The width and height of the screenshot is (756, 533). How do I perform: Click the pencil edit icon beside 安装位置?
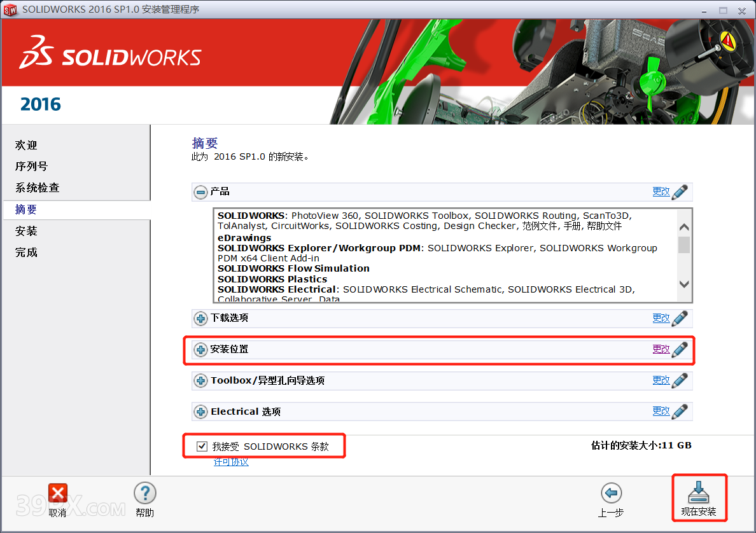(x=680, y=349)
